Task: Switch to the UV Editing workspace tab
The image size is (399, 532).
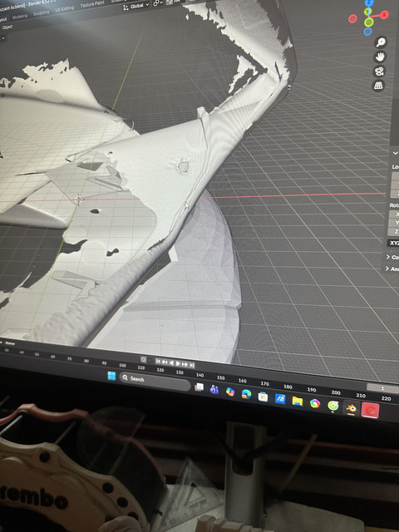Action: coord(64,9)
